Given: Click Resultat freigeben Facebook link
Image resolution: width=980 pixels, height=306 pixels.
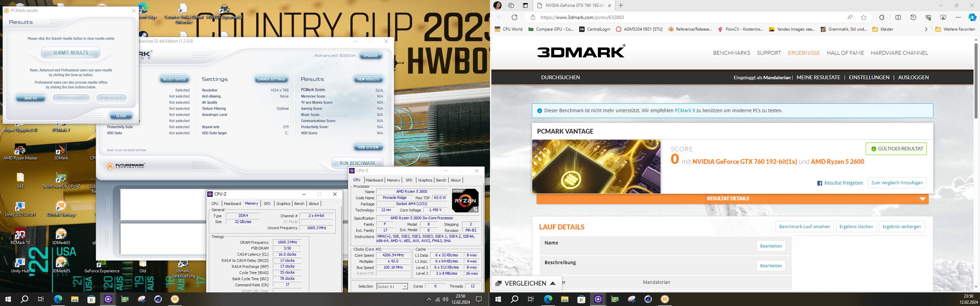Looking at the screenshot, I should (840, 183).
